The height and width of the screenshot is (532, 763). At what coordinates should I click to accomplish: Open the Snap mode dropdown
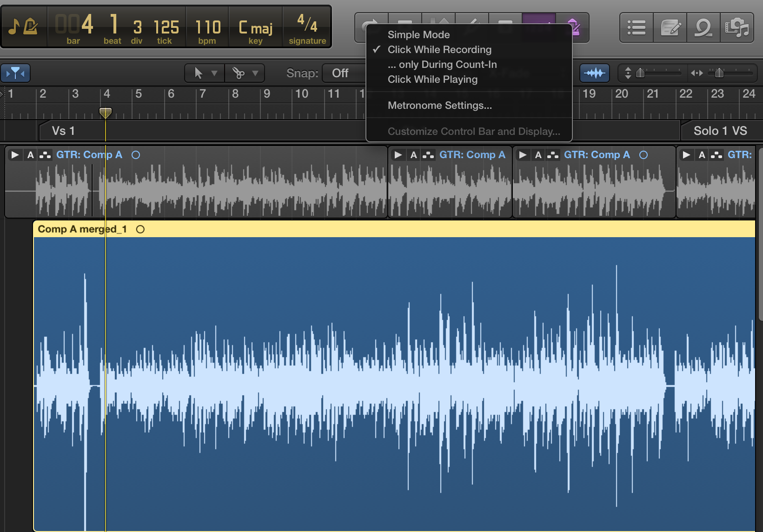pos(342,73)
